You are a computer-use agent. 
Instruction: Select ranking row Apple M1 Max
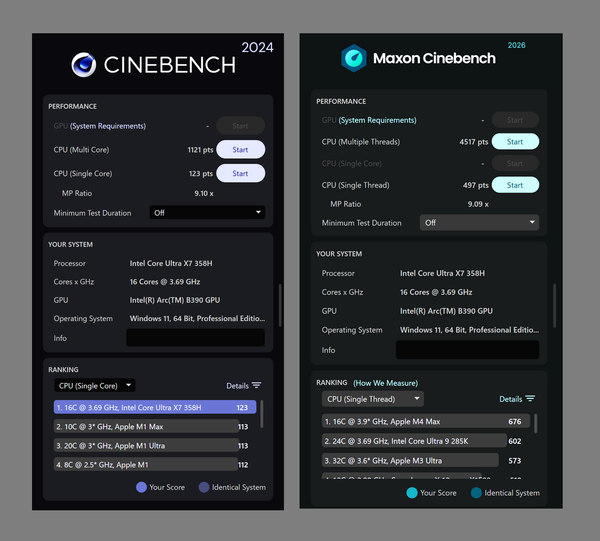(151, 427)
